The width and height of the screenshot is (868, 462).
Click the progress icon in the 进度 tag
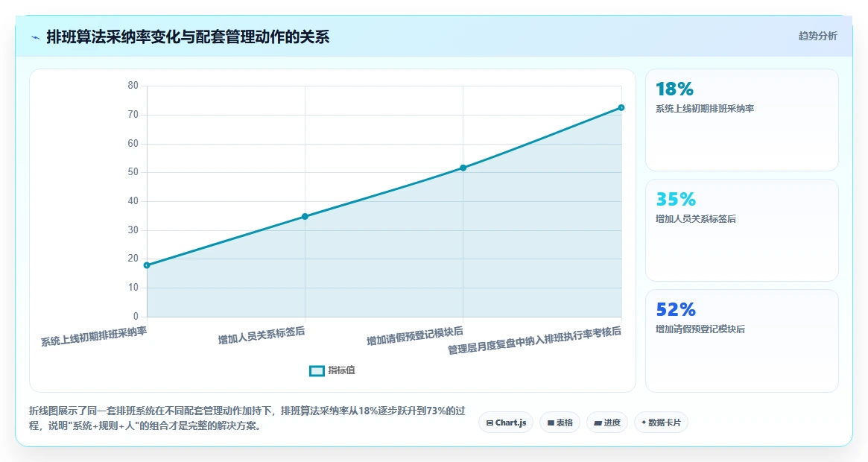pyautogui.click(x=598, y=423)
